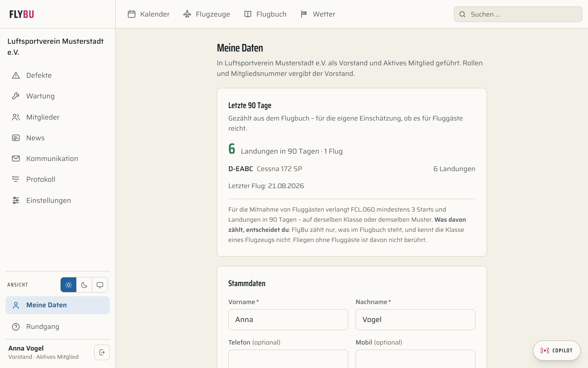
Task: Open the Copilot assistant
Action: (557, 351)
